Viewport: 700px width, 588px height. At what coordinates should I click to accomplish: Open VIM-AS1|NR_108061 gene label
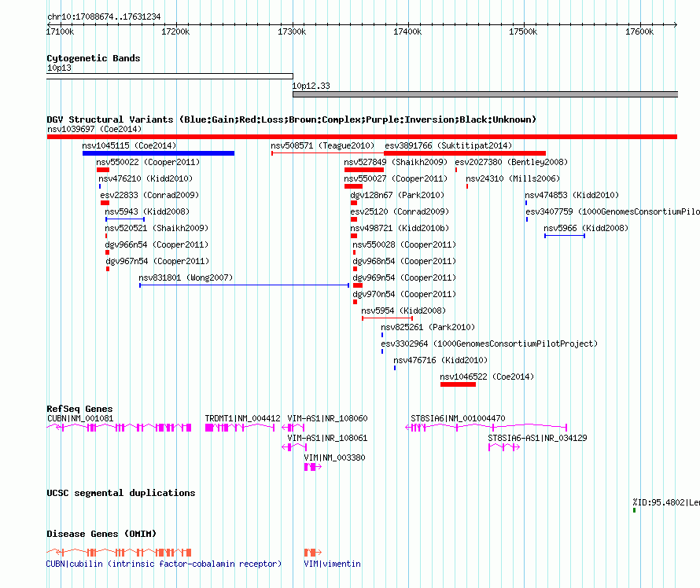327,438
